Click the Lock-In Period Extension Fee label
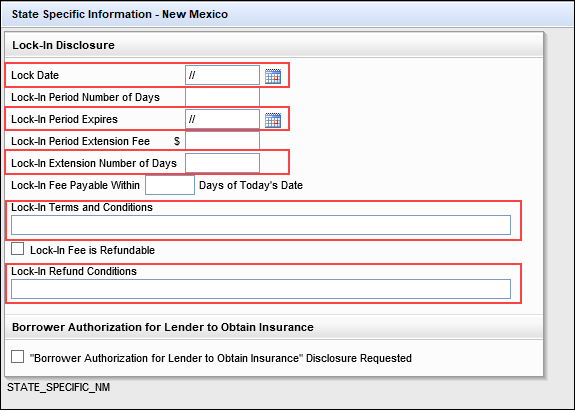 tap(80, 141)
